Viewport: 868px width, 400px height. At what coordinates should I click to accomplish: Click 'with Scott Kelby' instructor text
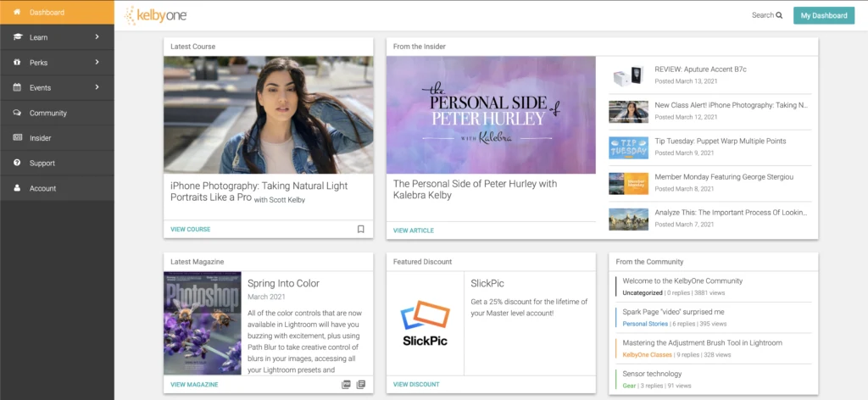click(280, 200)
